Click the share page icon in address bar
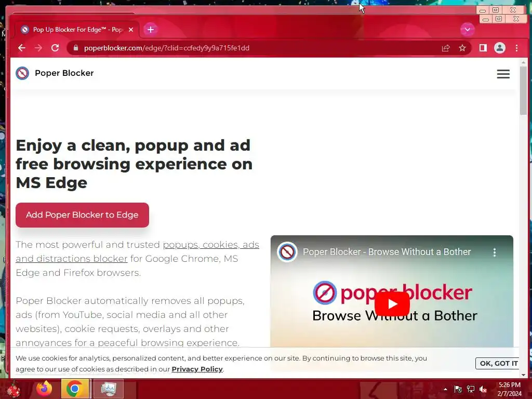The width and height of the screenshot is (532, 399). click(445, 48)
